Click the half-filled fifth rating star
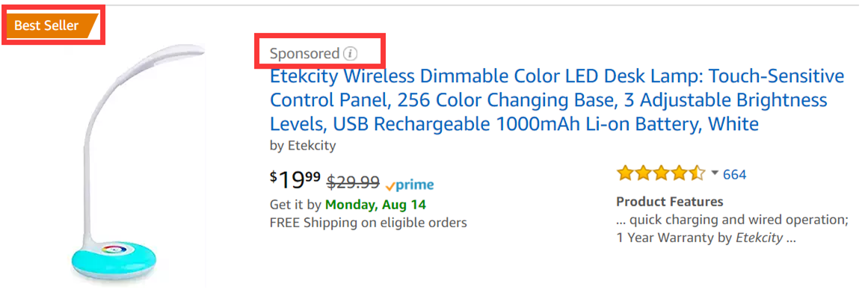The height and width of the screenshot is (293, 868). (x=697, y=174)
